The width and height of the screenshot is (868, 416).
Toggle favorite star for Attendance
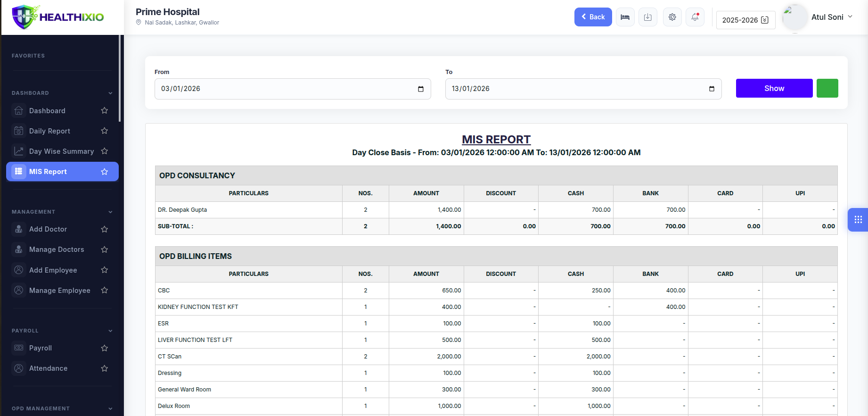(x=105, y=368)
